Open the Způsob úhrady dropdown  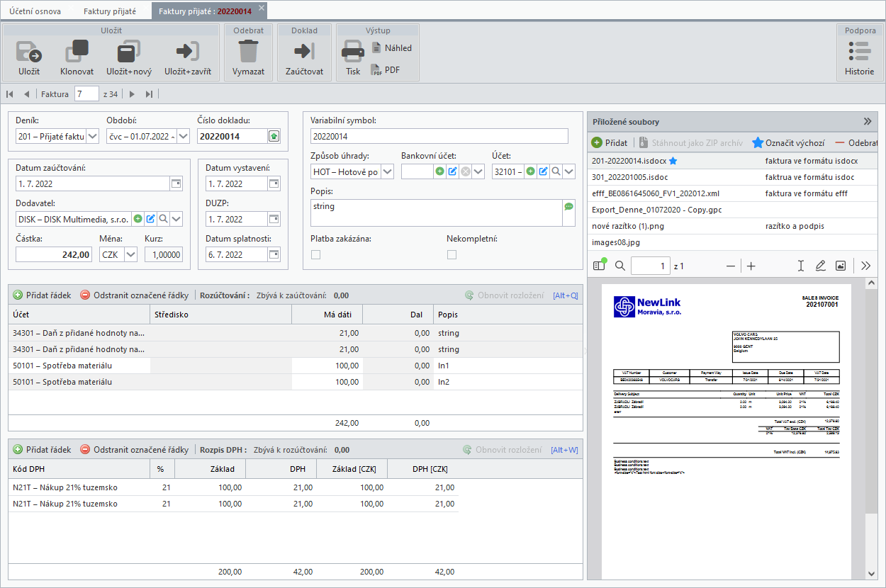tap(386, 171)
